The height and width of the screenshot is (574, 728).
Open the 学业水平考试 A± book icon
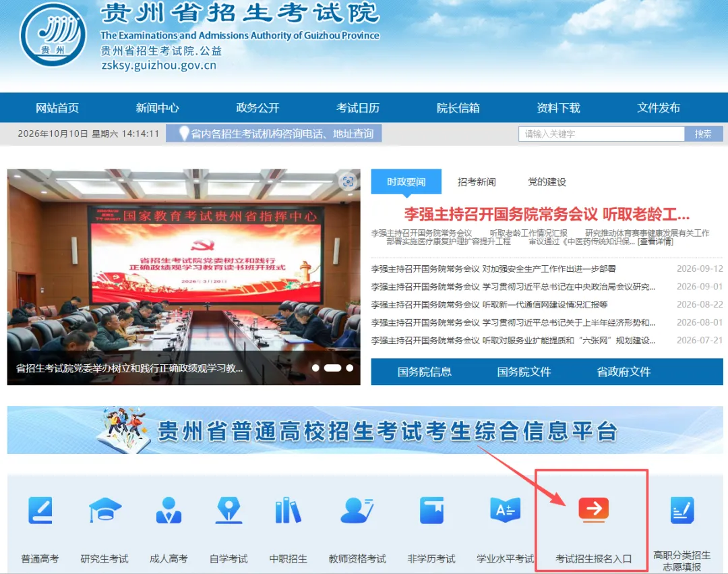(505, 511)
